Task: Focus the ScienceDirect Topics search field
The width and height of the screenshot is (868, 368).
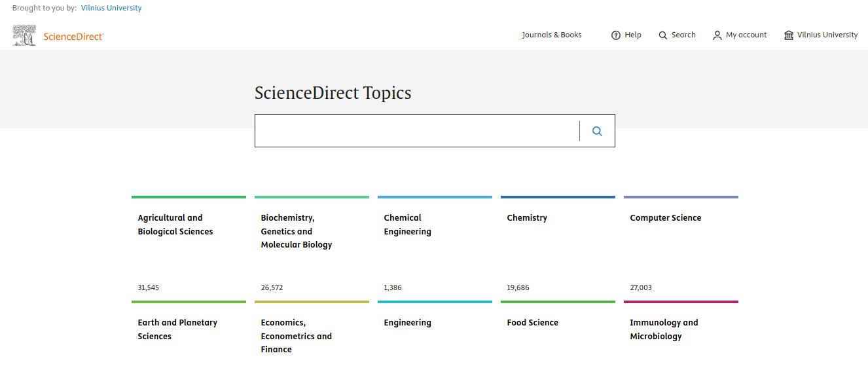Action: click(416, 131)
